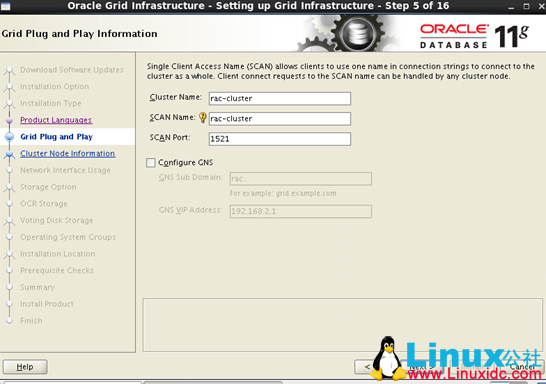Click the Download Software Updates step
Image resolution: width=546 pixels, height=384 pixels.
(72, 70)
